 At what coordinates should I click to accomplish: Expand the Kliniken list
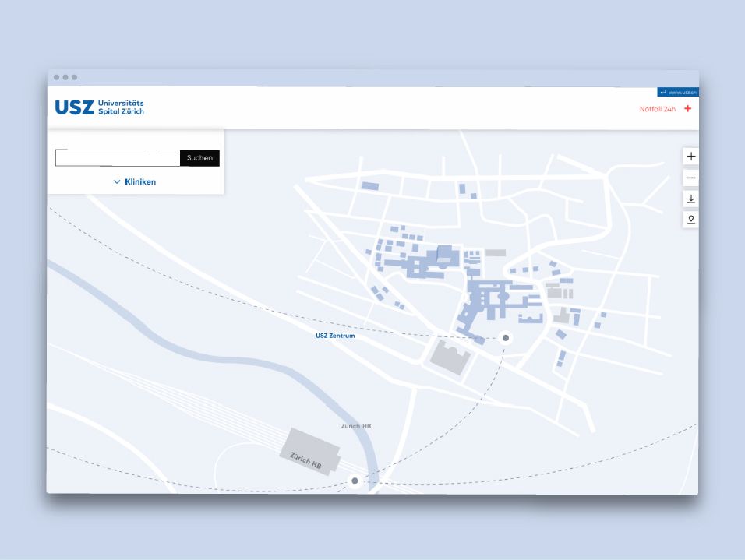tap(139, 182)
